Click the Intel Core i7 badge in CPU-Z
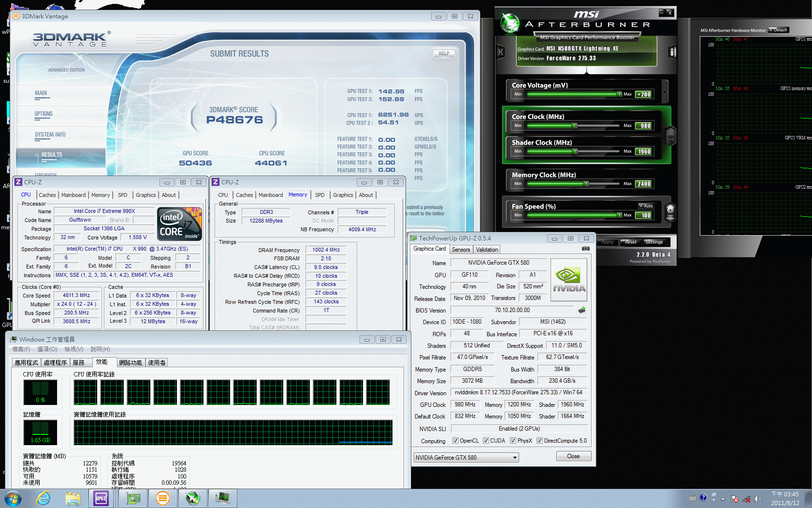Viewport: 812px width, 508px height. 180,224
